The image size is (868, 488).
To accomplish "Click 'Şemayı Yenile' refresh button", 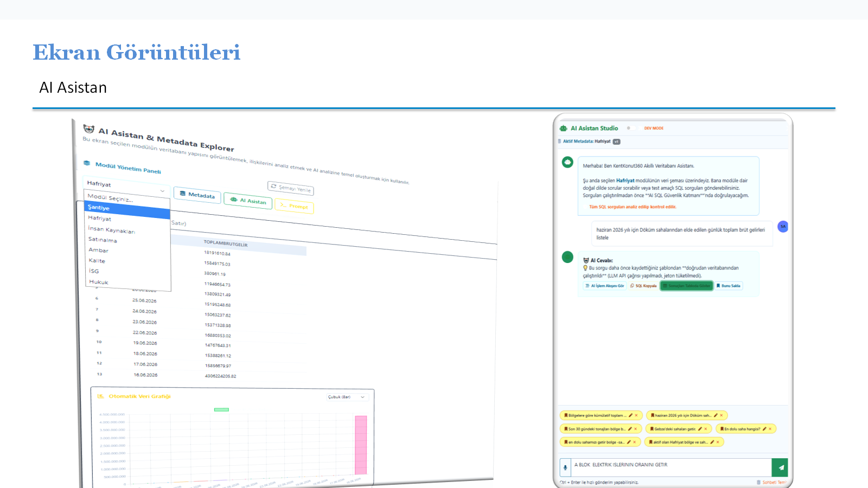I will click(291, 188).
